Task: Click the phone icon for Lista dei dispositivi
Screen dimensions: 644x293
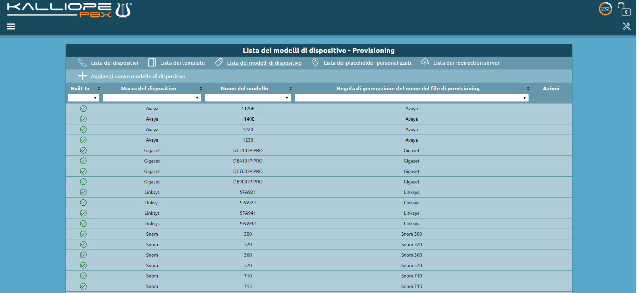Action: pyautogui.click(x=82, y=63)
